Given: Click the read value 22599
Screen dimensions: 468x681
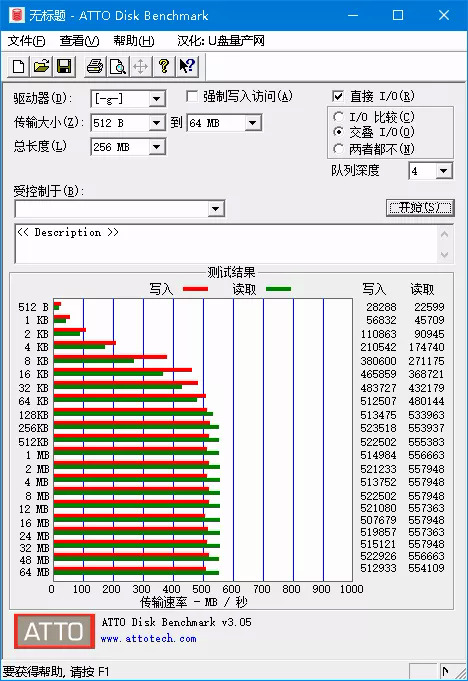Looking at the screenshot, I should (429, 307).
